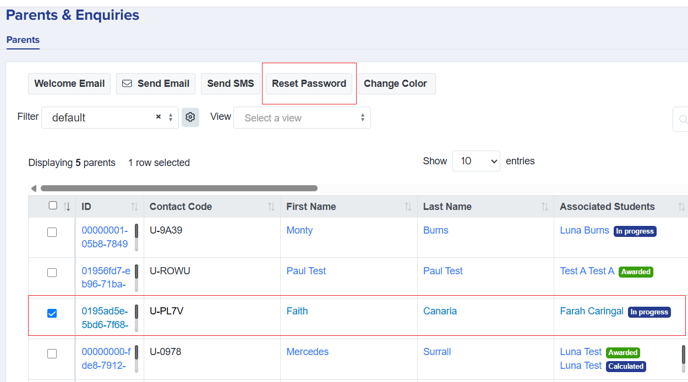Expand the Select a view dropdown
This screenshot has height=382, width=688.
pos(302,118)
